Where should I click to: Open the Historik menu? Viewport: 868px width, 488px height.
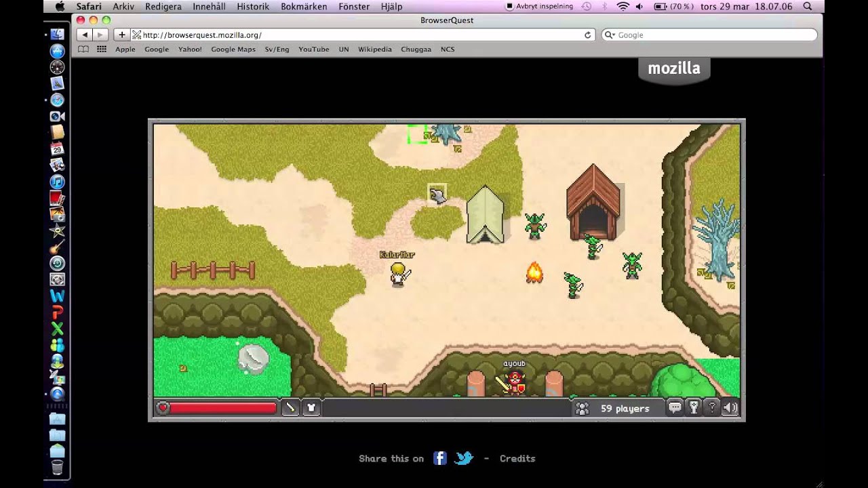253,6
